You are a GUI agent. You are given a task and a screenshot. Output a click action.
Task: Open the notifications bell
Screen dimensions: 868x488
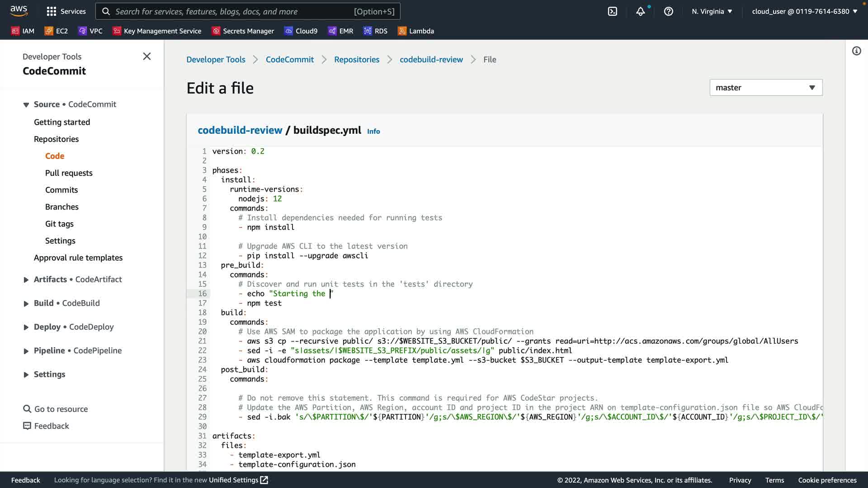click(640, 11)
